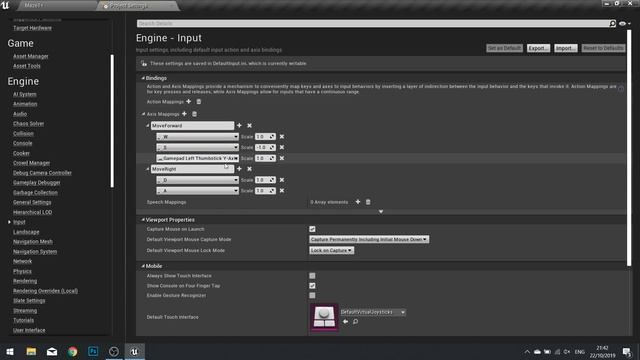Add a new Axis Mapping
Viewport: 640px width, 360px height.
(x=184, y=114)
